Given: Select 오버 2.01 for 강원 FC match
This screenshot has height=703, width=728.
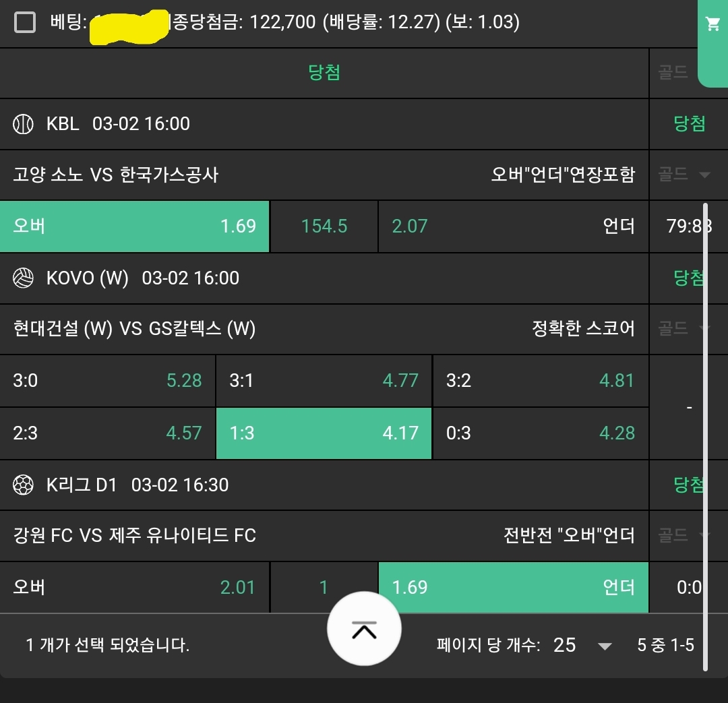Looking at the screenshot, I should pos(135,587).
